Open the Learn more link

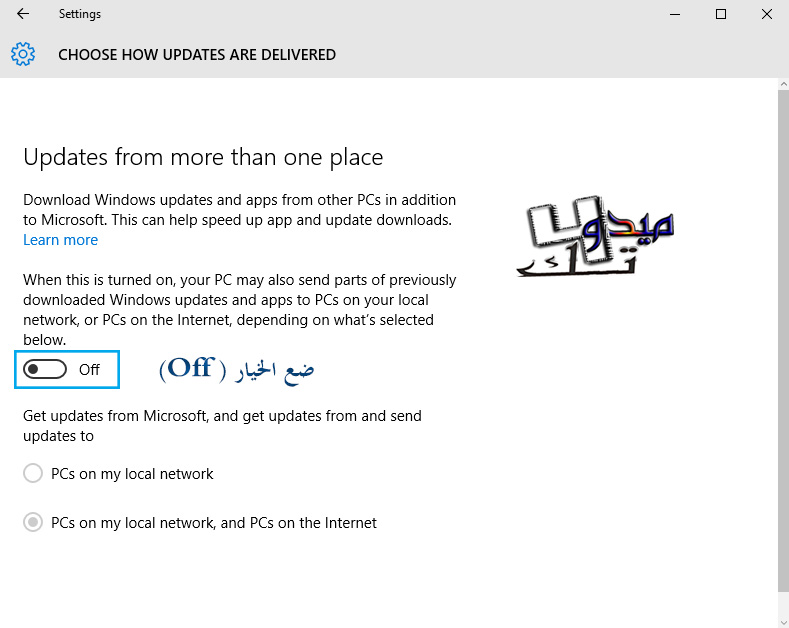[60, 240]
